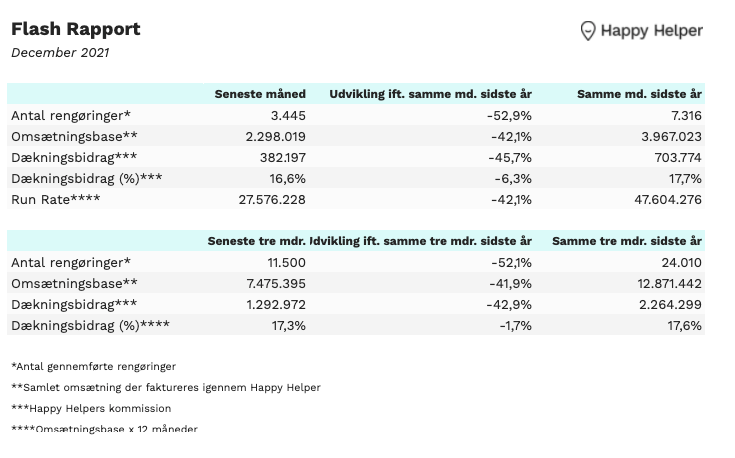Select the Dækningsbidrag value 382.197
The width and height of the screenshot is (735, 458).
coord(283,158)
